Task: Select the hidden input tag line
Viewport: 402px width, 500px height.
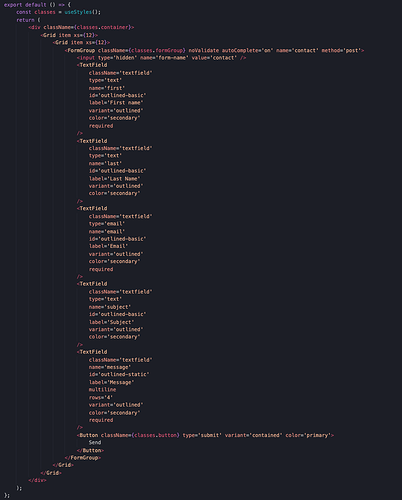Action: pos(161,58)
